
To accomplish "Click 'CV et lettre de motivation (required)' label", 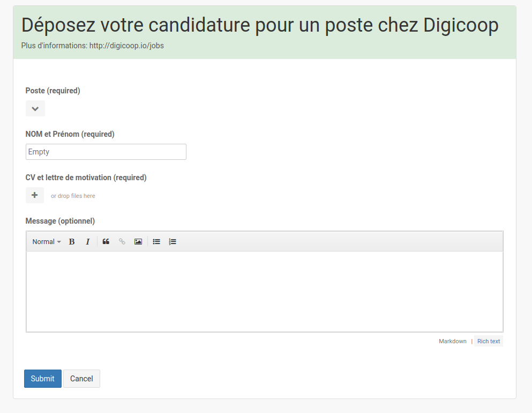I will click(x=86, y=178).
